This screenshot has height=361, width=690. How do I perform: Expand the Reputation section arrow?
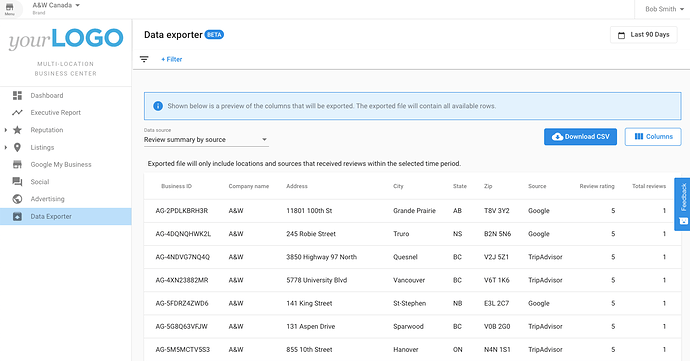pyautogui.click(x=6, y=130)
